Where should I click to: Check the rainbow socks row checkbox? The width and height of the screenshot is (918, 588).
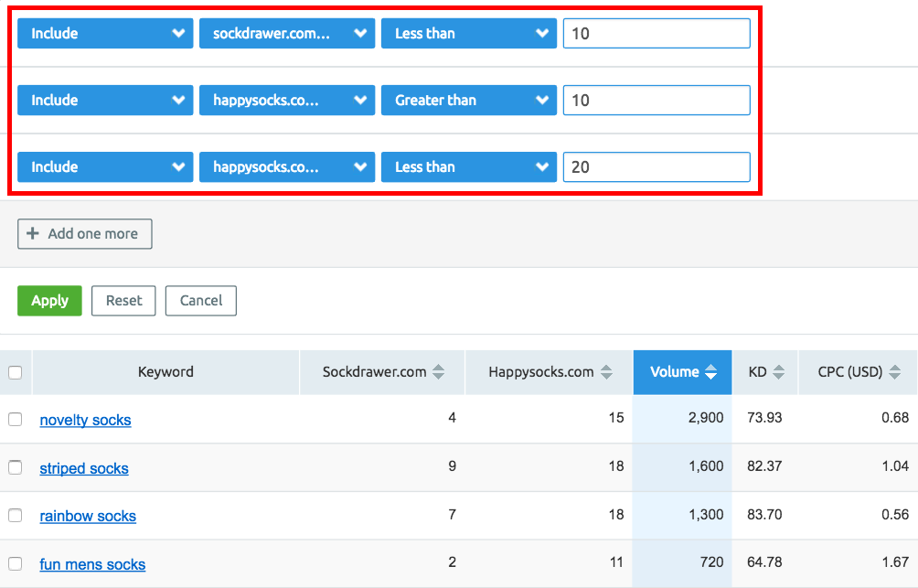[x=16, y=516]
